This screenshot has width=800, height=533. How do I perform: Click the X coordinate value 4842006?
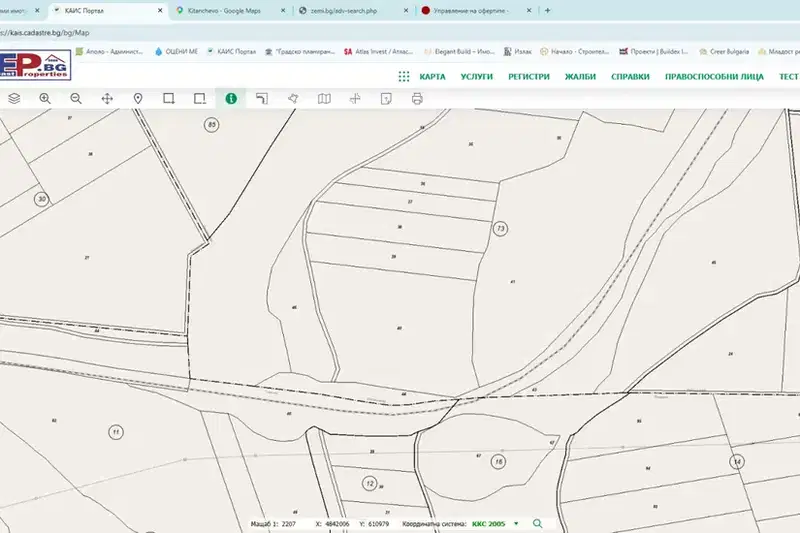coord(337,524)
